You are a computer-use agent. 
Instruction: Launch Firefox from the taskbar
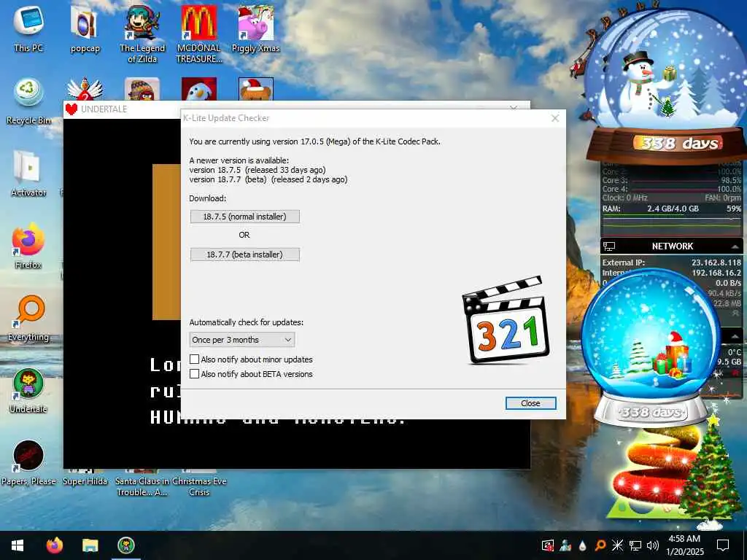point(54,545)
